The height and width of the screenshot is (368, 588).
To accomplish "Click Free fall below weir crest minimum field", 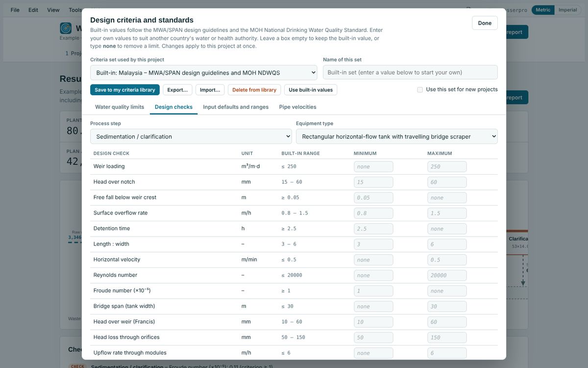I will (373, 198).
